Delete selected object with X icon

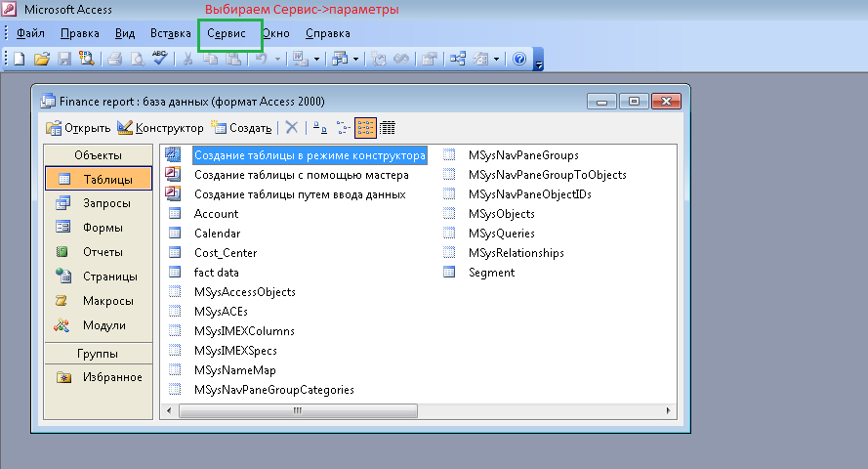click(292, 128)
